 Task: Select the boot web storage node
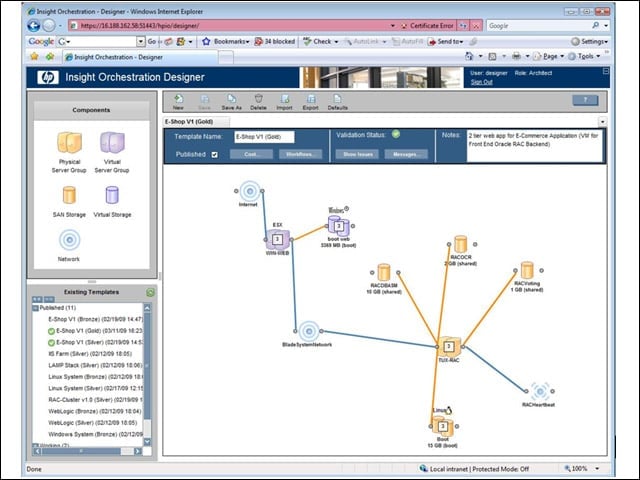(338, 226)
